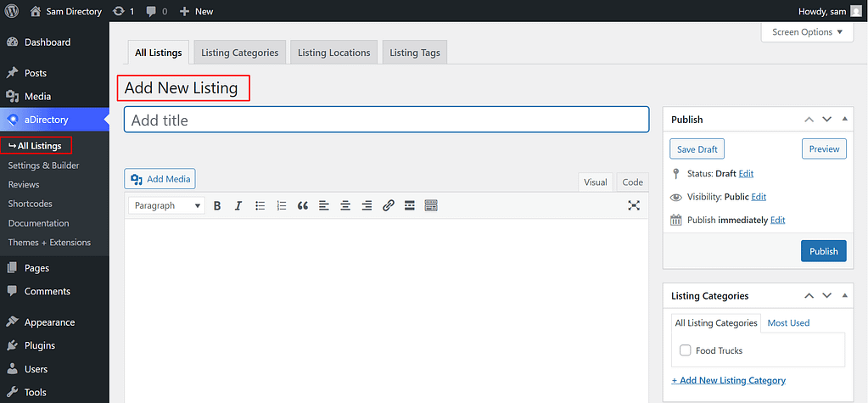
Task: Toggle bold formatting
Action: tap(217, 205)
